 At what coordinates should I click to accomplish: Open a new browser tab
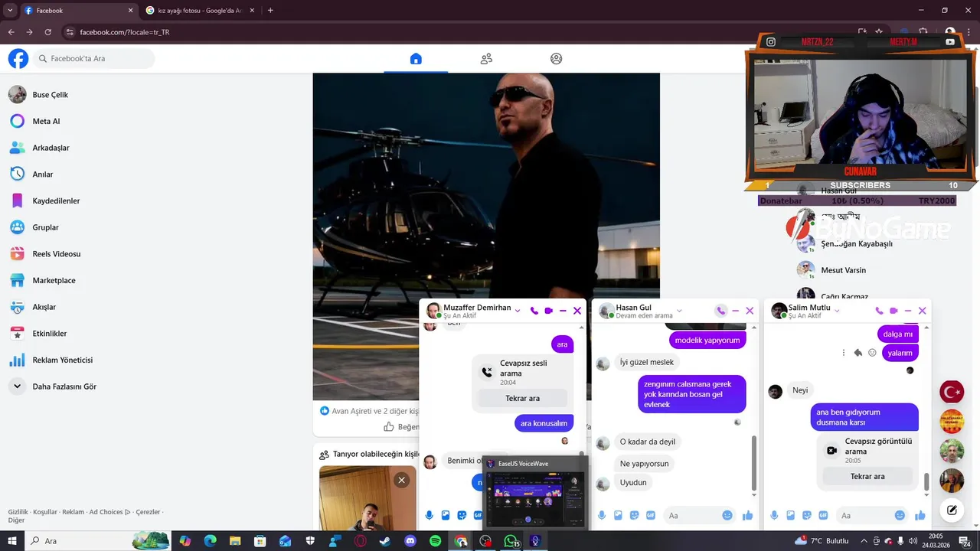pos(270,11)
